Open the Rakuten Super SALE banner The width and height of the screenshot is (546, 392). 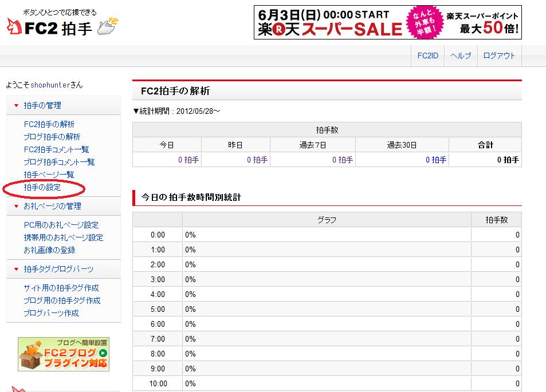point(388,22)
